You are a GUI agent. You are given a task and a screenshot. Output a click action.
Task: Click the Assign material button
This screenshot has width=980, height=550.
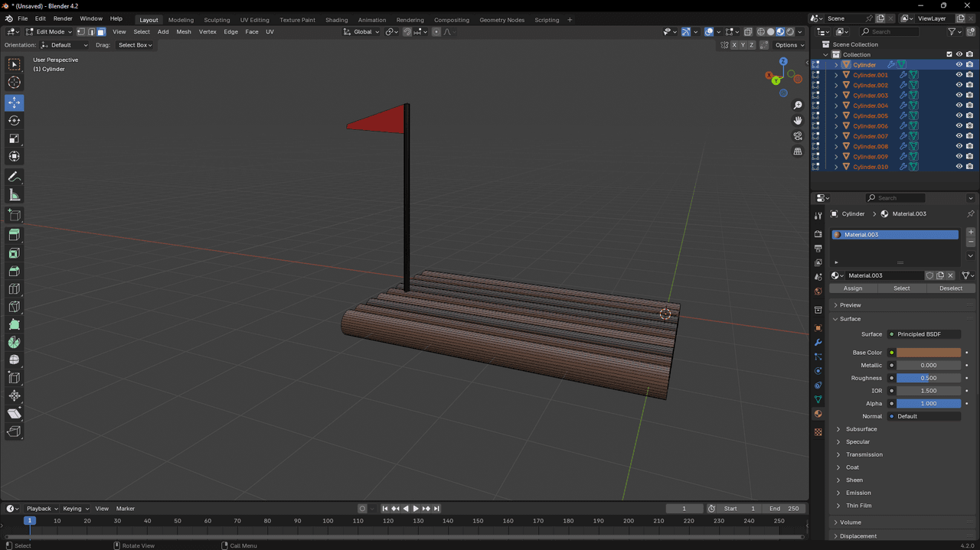852,288
